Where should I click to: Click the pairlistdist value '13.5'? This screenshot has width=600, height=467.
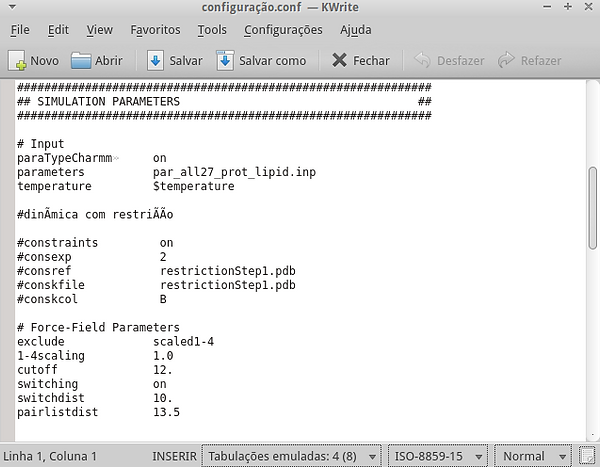(166, 412)
